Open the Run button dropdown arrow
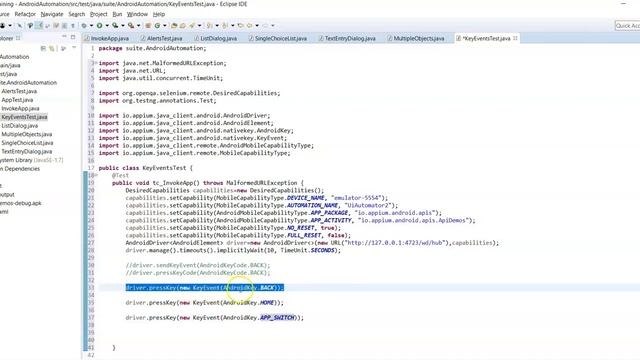This screenshot has height=360, width=640. pos(107,26)
